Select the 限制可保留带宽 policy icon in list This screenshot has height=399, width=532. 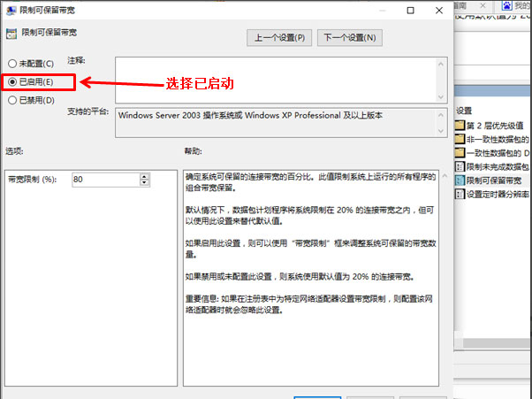tap(460, 180)
